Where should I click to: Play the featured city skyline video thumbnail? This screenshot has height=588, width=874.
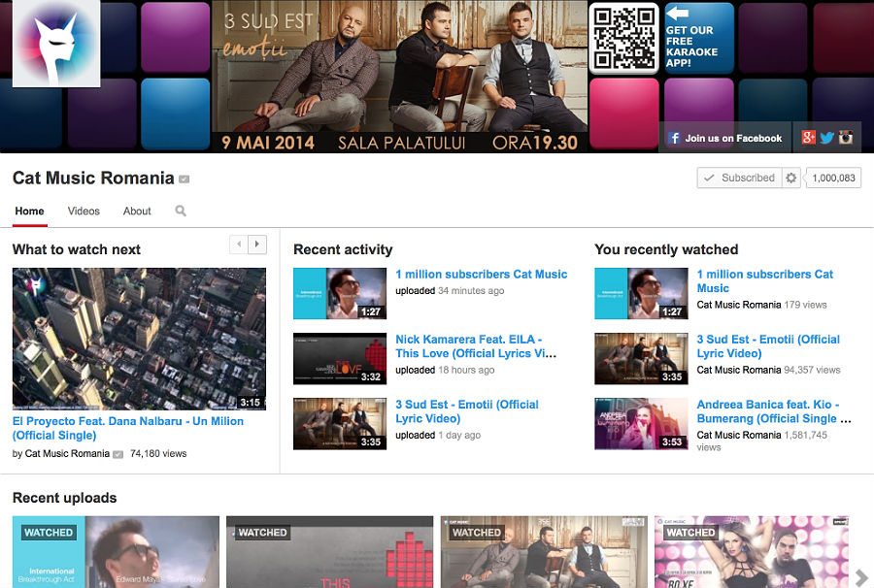pyautogui.click(x=139, y=339)
